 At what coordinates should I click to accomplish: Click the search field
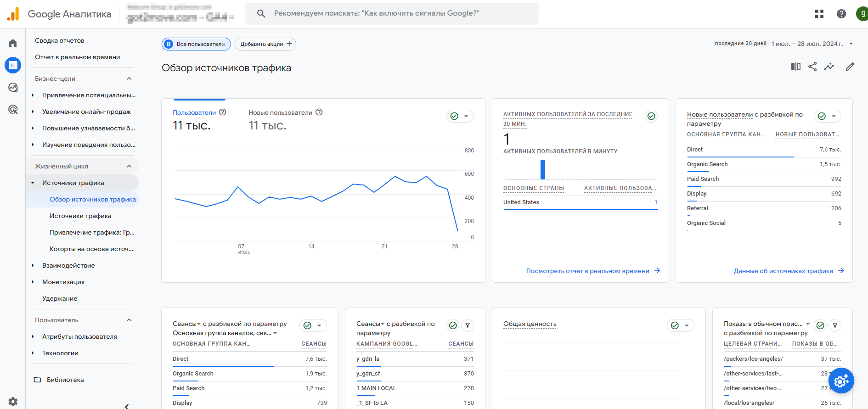(392, 13)
